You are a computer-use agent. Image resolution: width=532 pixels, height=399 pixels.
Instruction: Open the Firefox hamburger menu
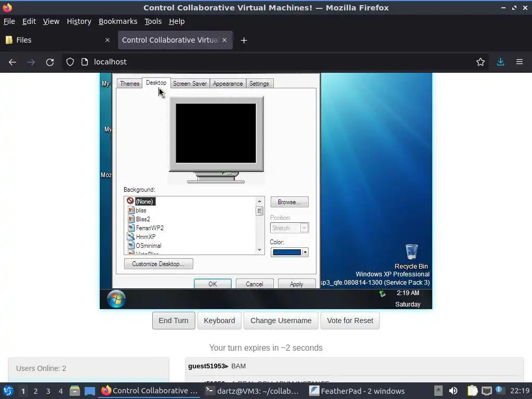click(520, 62)
